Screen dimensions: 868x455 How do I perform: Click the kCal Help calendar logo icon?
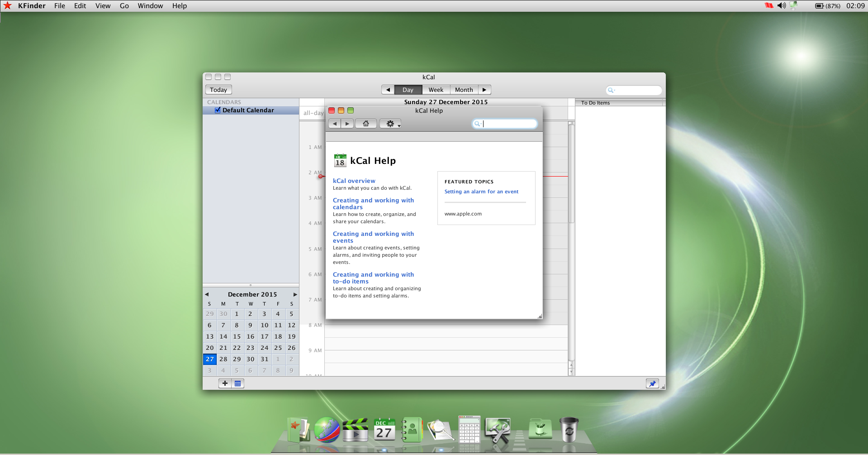coord(340,160)
